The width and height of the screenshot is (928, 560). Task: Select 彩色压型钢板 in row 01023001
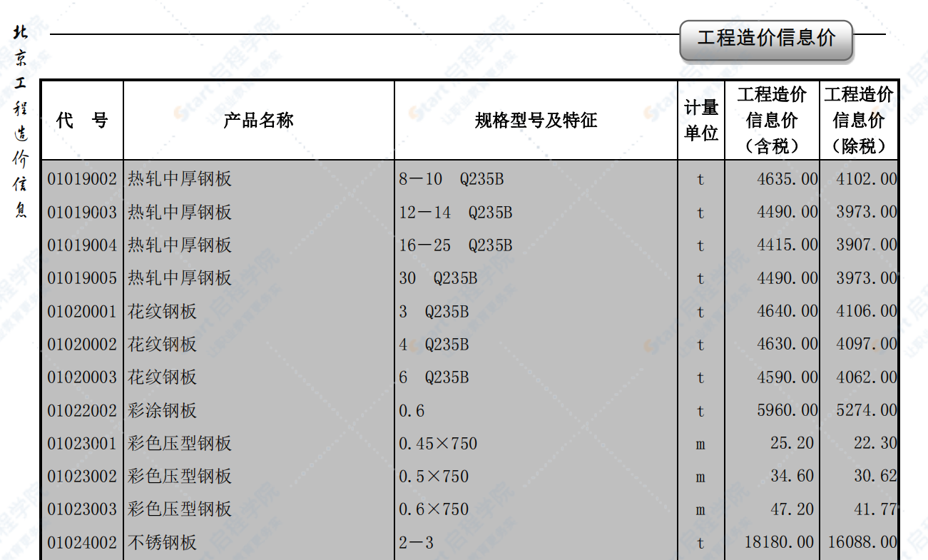[180, 444]
